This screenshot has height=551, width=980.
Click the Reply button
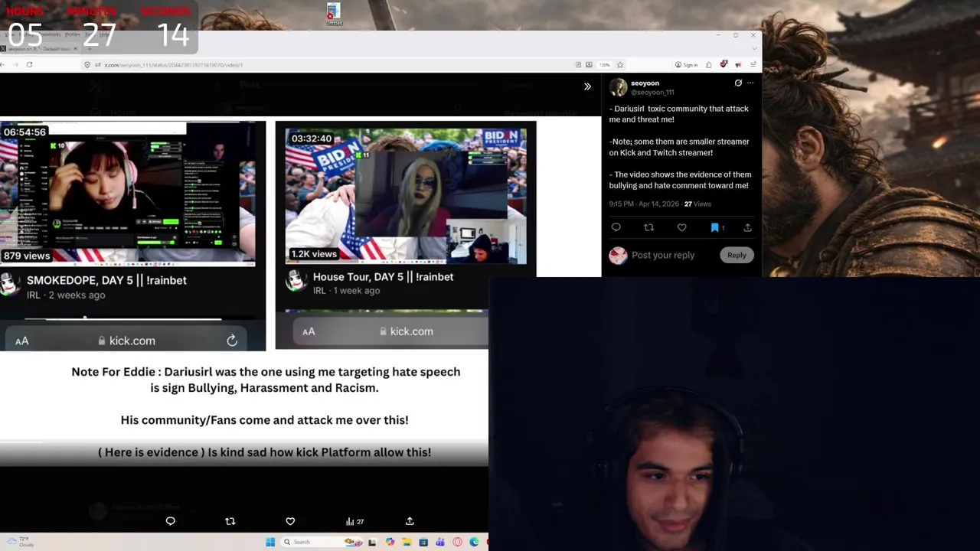tap(737, 255)
